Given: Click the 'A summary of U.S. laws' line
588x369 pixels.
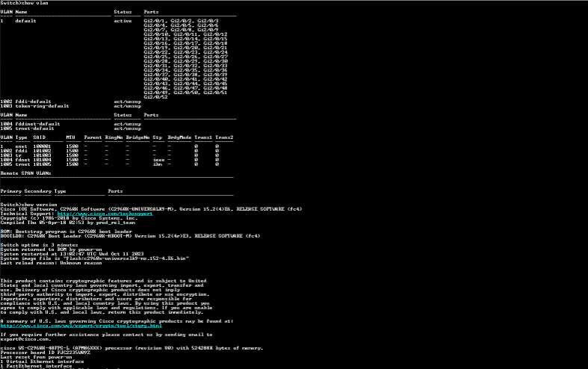Looking at the screenshot, I should (117, 321).
